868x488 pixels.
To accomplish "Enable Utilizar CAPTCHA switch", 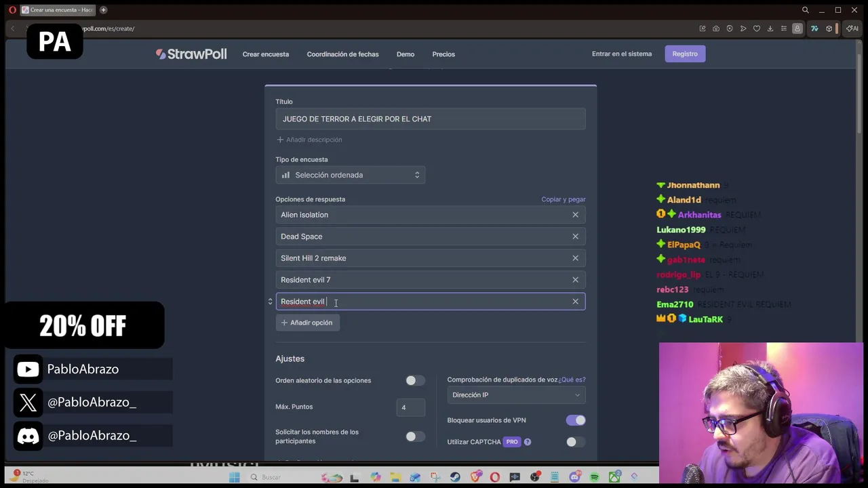I will pyautogui.click(x=576, y=443).
